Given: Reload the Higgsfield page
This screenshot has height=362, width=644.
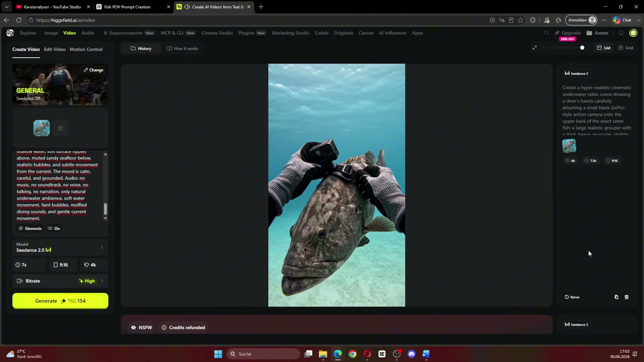Looking at the screenshot, I should [x=19, y=20].
